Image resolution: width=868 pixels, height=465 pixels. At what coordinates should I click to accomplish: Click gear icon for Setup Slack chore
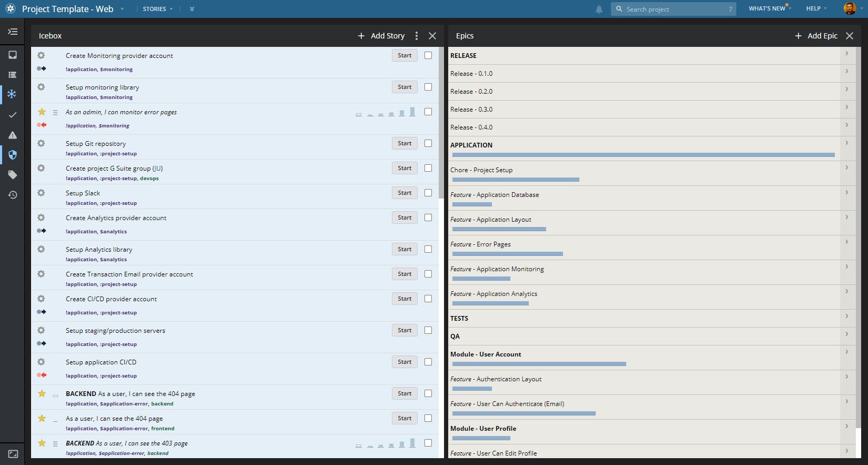coord(41,193)
